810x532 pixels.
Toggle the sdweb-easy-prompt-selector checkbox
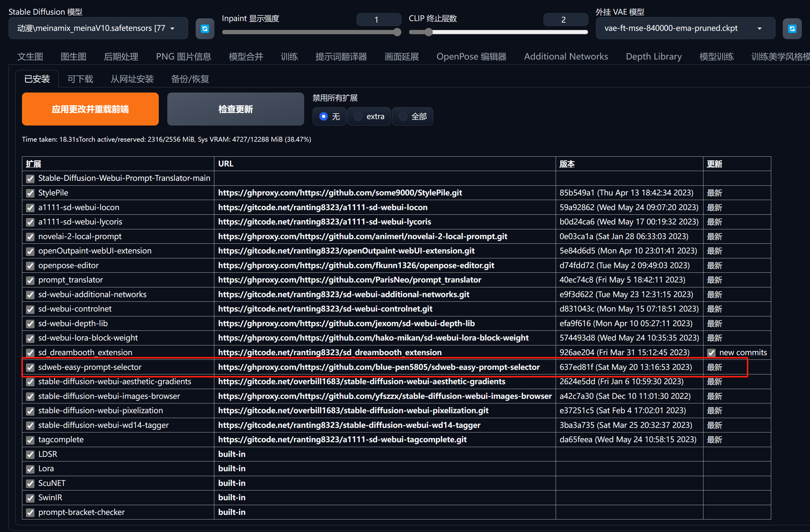point(30,368)
